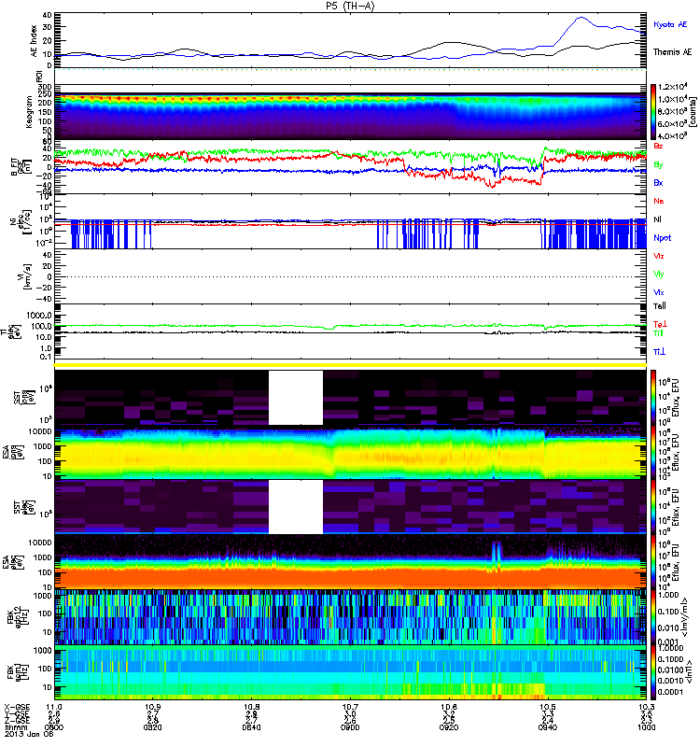The height and width of the screenshot is (747, 700).
Task: Click the "0920" time tick label
Action: pyautogui.click(x=449, y=727)
